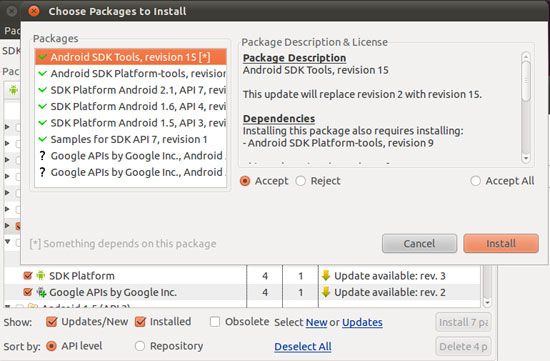Enable the Obsolete filter checkbox
Screen dimensions: 550x361
click(215, 322)
